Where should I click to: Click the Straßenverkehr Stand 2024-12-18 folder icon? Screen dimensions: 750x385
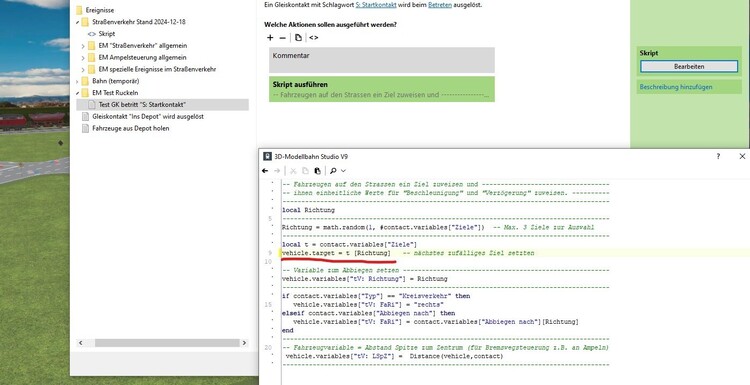point(85,22)
